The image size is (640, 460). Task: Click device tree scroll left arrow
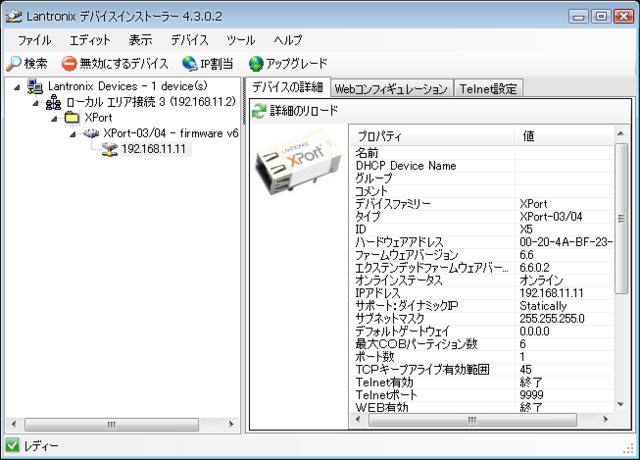coord(14,424)
